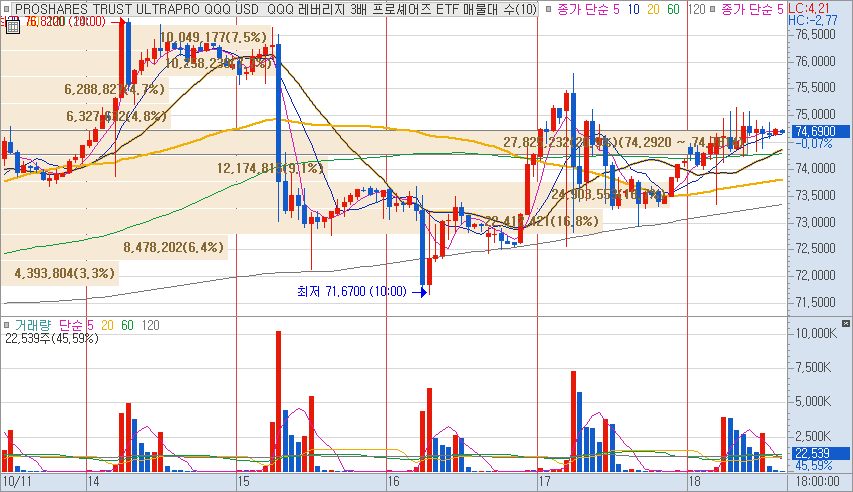Click the 71,5000 price axis label
Screen dimensions: 853x492
[x=815, y=302]
